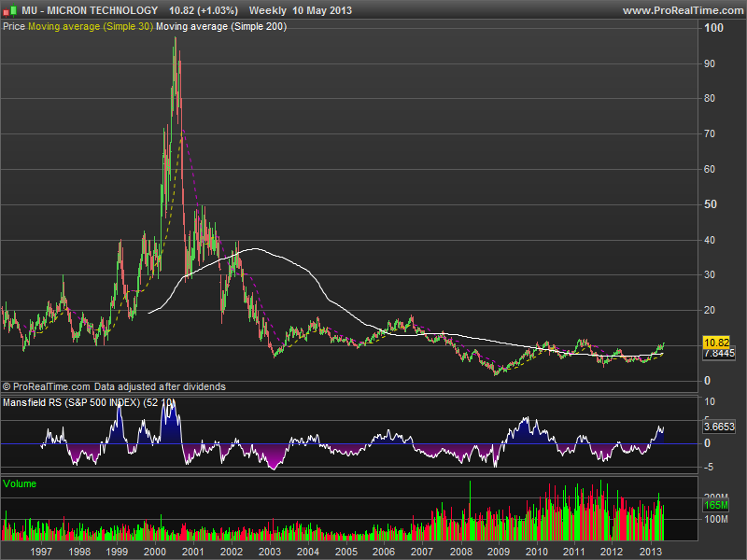Click the 2000 year marker on time axis
The width and height of the screenshot is (747, 560).
[x=154, y=552]
